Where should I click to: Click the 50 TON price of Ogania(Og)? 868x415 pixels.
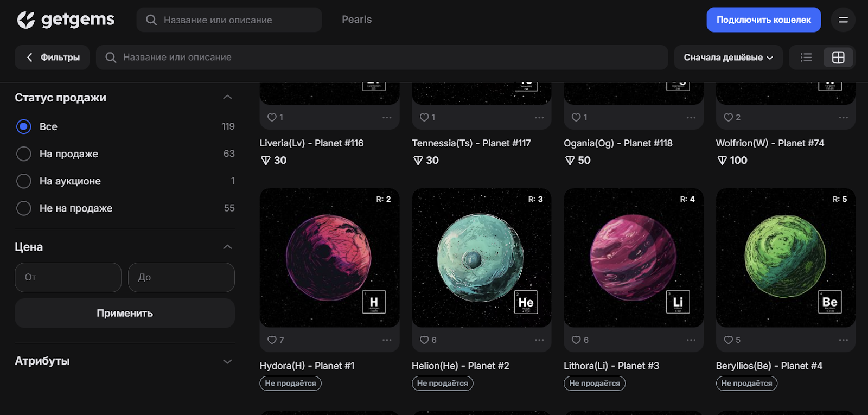pyautogui.click(x=578, y=161)
